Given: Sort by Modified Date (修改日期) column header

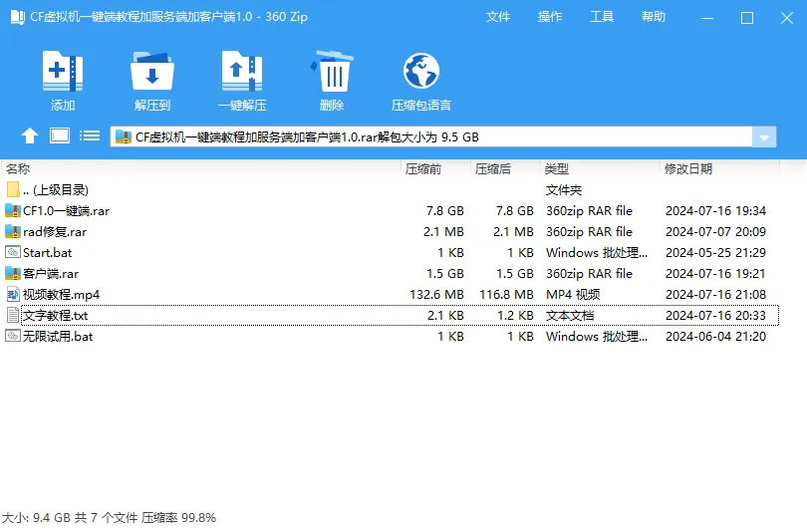Looking at the screenshot, I should (x=688, y=169).
